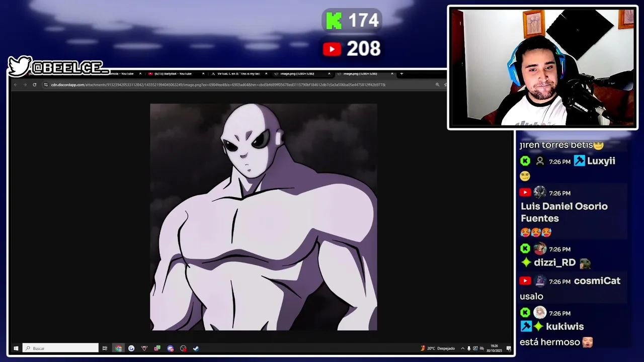The width and height of the screenshot is (644, 362).
Task: Click the streamer webcam feed
Action: point(542,67)
